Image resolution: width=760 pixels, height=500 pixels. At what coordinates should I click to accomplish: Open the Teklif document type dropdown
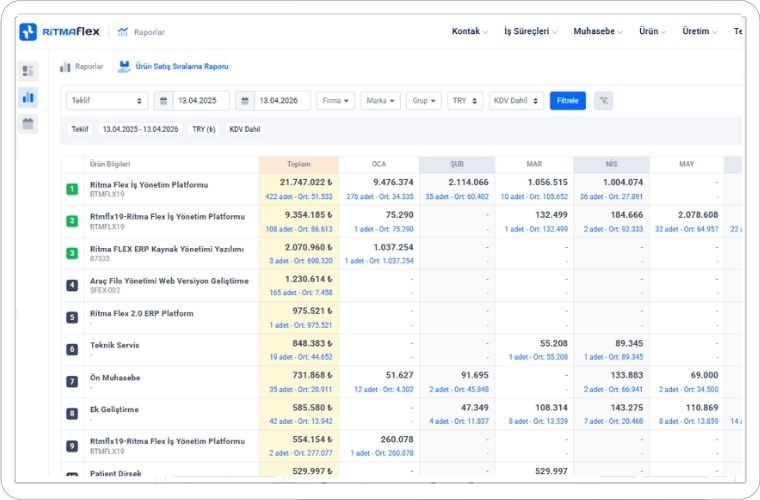point(107,101)
